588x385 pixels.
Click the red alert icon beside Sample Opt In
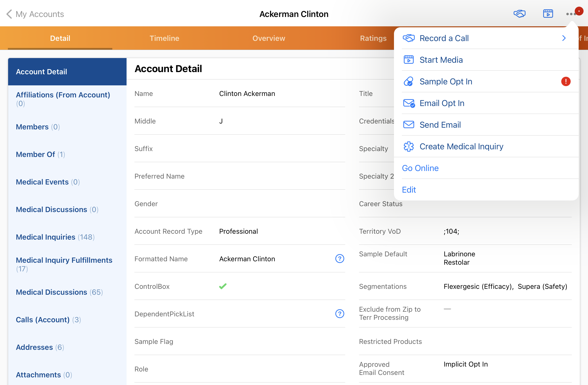566,81
